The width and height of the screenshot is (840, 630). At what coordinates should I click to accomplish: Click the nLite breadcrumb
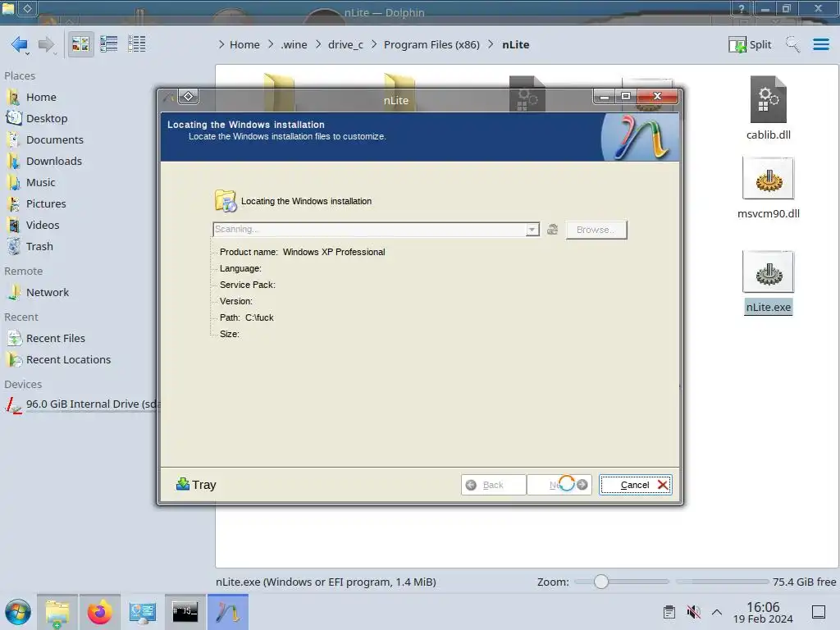coord(515,44)
